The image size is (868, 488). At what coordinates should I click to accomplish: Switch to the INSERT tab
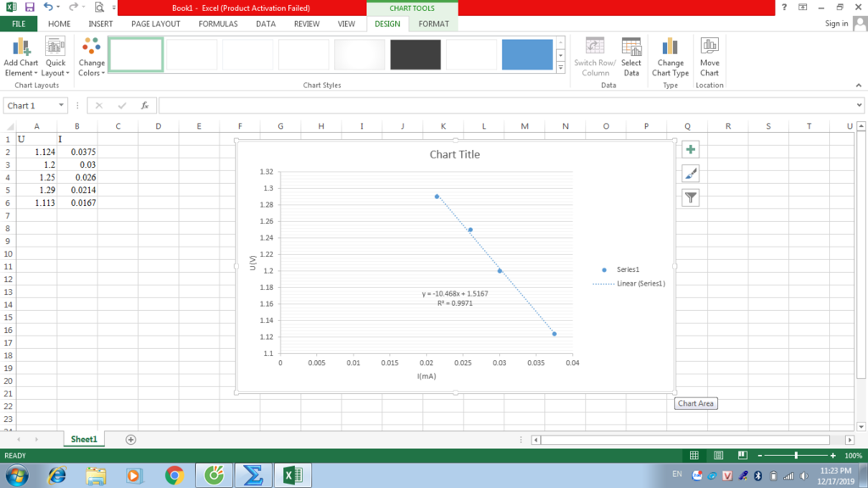click(x=100, y=24)
